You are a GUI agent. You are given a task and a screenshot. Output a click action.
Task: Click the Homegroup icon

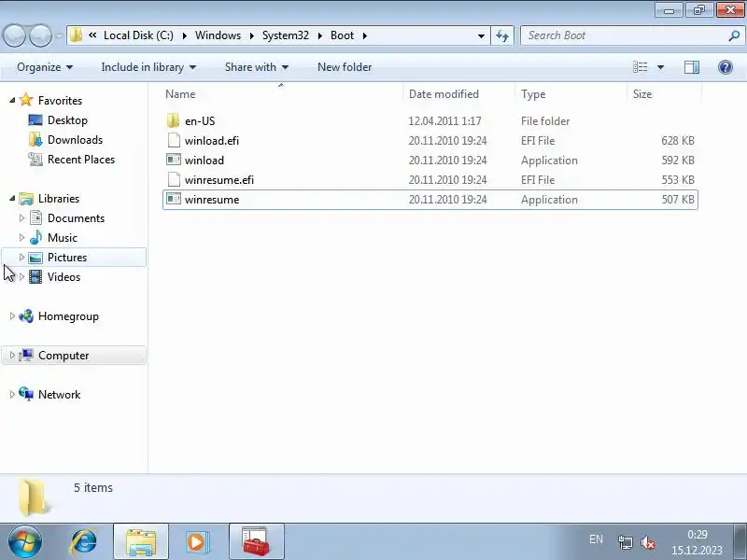(26, 315)
